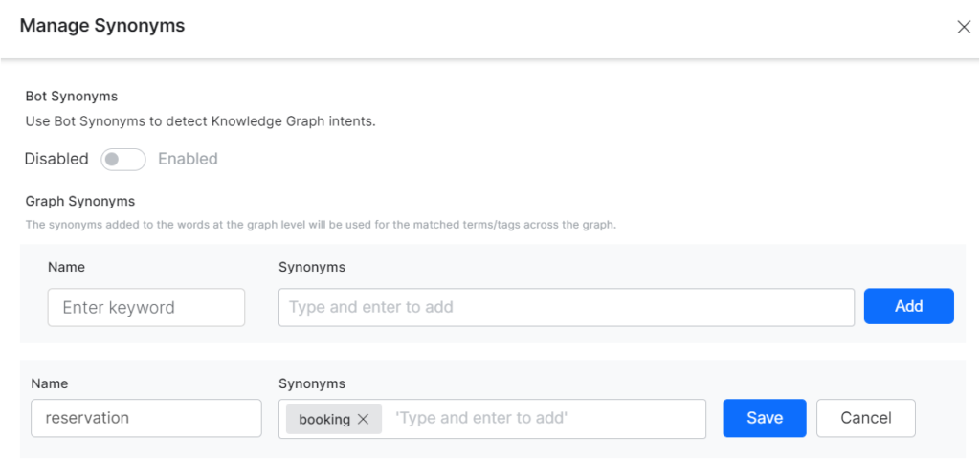Click the empty Synonyms field beside Add
Viewport: 980px width, 459px height.
[x=566, y=307]
